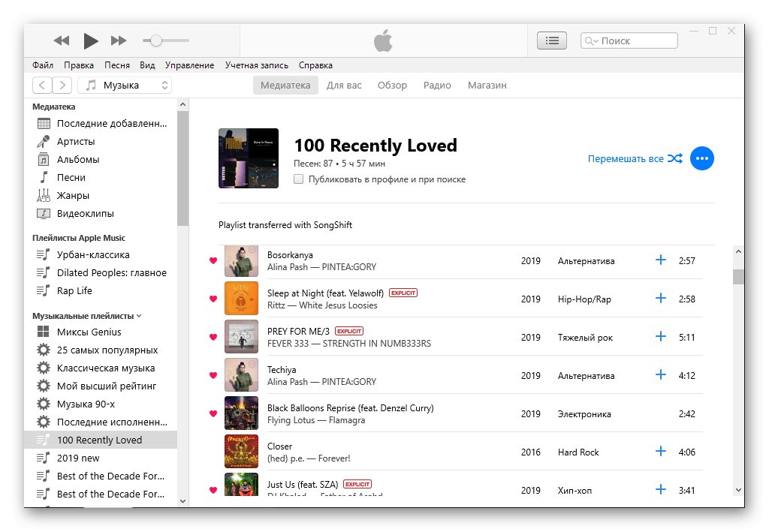Viewport: 769px width, 532px height.
Task: Toggle the heart on Techiya
Action: 213,375
